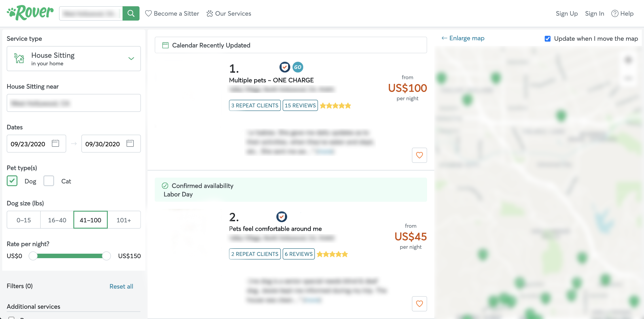Open the start date calendar icon
Screen dimensions: 644x319
(55, 143)
